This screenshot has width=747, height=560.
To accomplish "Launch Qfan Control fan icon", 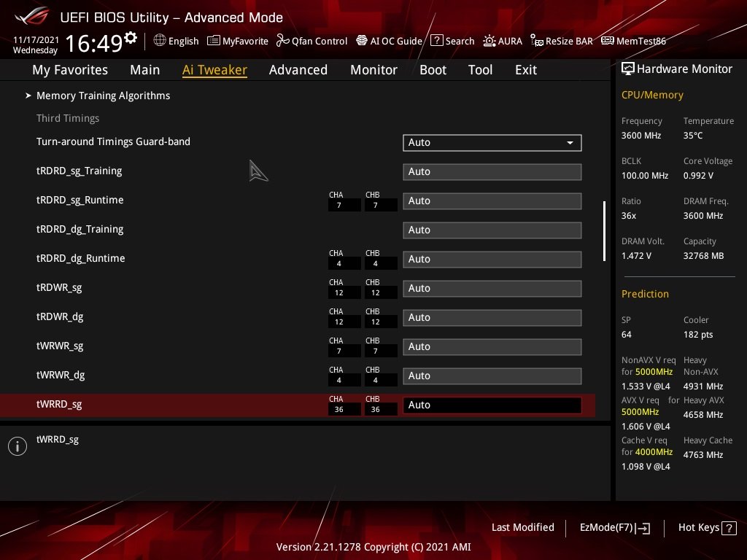I will click(x=282, y=41).
